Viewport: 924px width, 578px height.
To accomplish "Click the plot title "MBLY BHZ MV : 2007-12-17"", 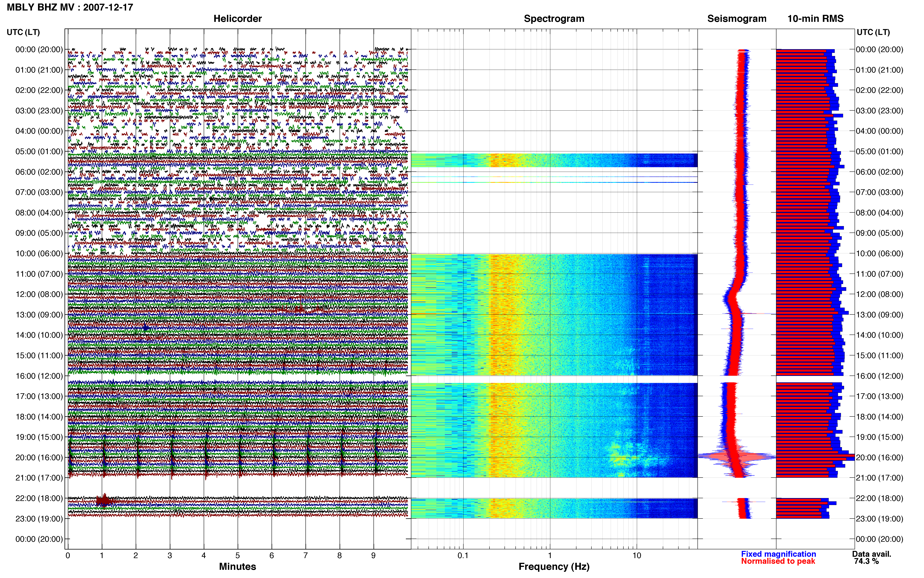I will [x=70, y=7].
